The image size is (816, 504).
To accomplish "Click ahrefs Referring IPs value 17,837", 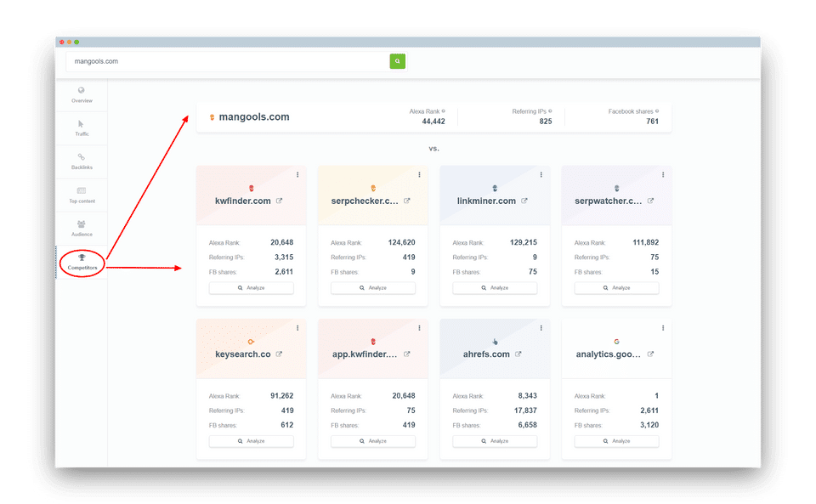I will coord(525,411).
